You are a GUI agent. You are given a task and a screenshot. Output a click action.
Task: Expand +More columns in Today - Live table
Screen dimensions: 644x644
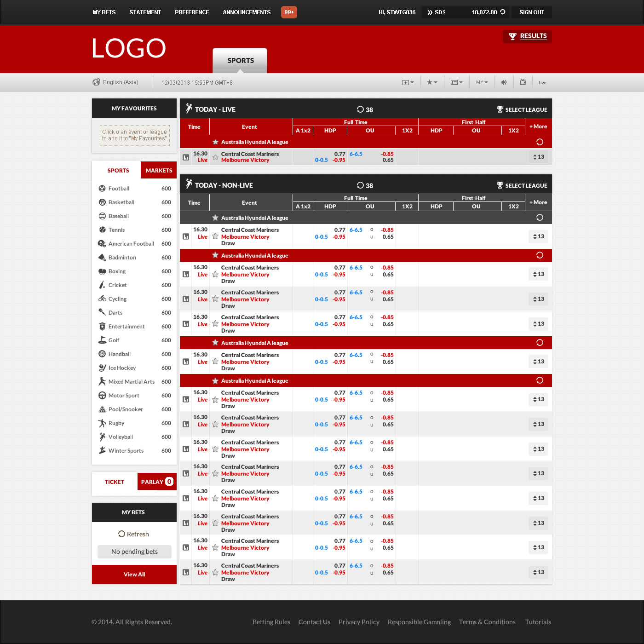pos(538,126)
